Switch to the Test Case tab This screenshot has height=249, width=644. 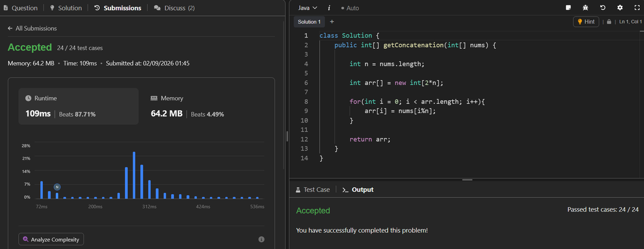[313, 189]
